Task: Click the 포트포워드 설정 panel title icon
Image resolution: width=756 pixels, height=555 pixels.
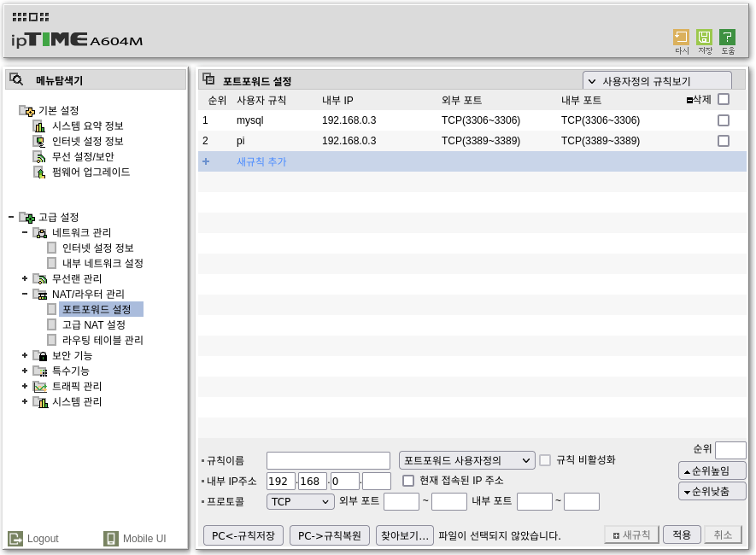Action: coord(208,79)
